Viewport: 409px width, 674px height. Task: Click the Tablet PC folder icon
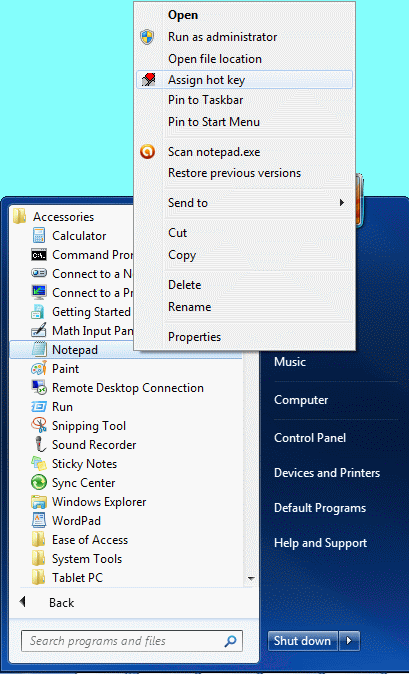[x=39, y=578]
